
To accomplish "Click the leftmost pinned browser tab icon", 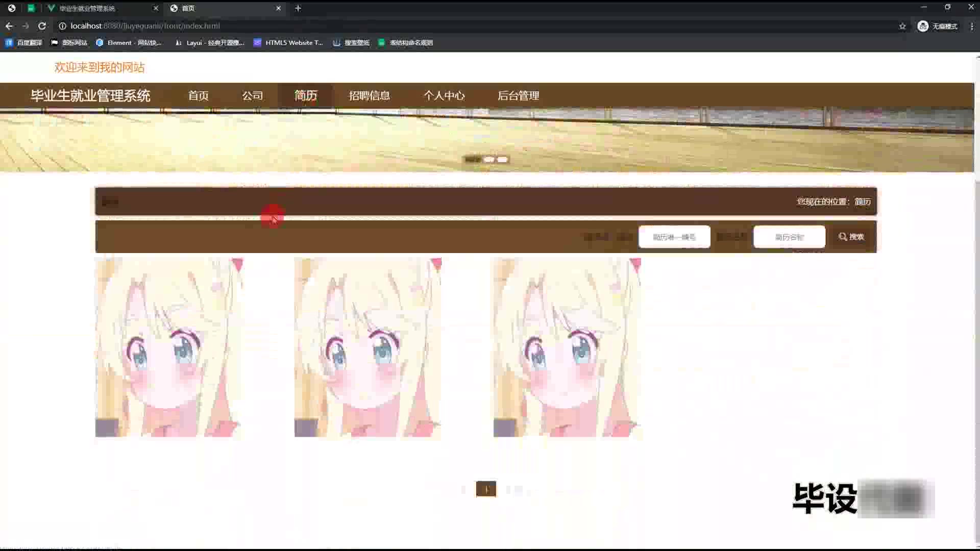I will coord(12,8).
